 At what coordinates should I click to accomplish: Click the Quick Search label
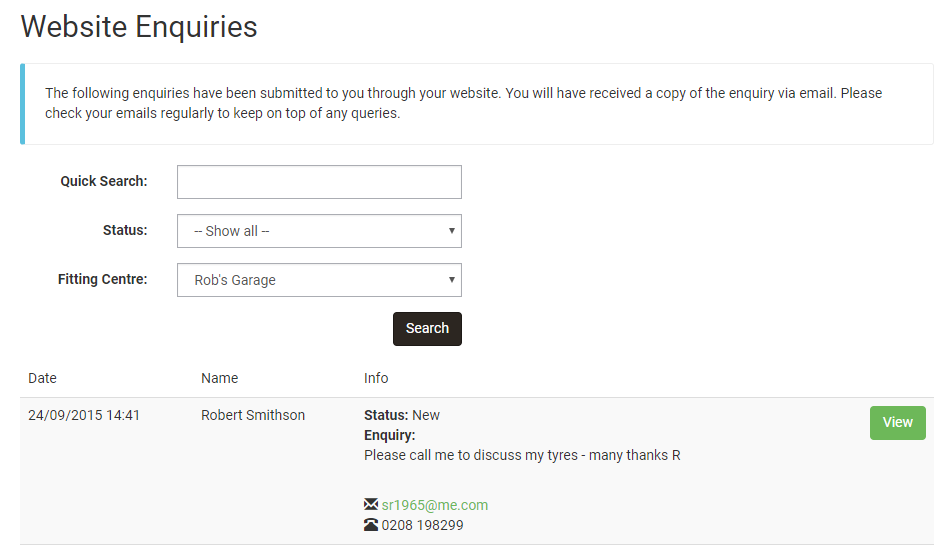(103, 182)
